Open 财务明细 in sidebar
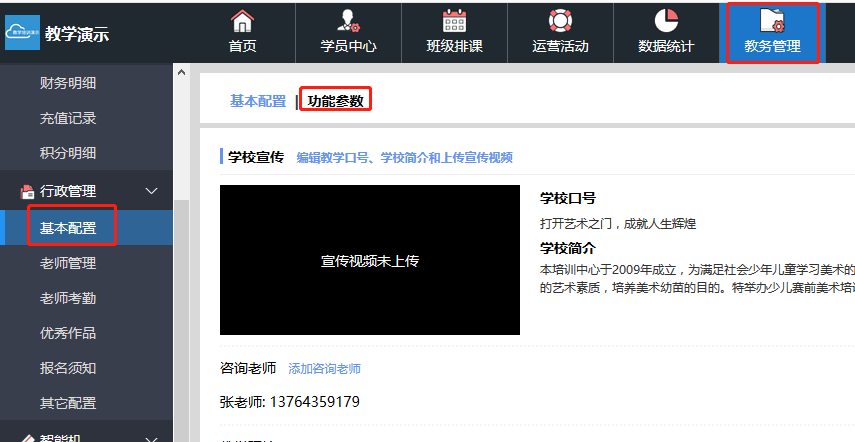 click(68, 83)
